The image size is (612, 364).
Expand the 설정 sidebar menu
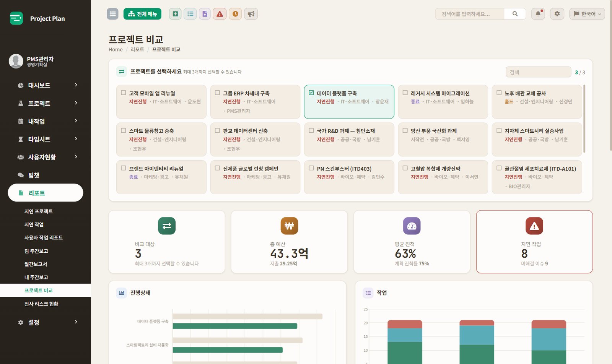pos(46,322)
